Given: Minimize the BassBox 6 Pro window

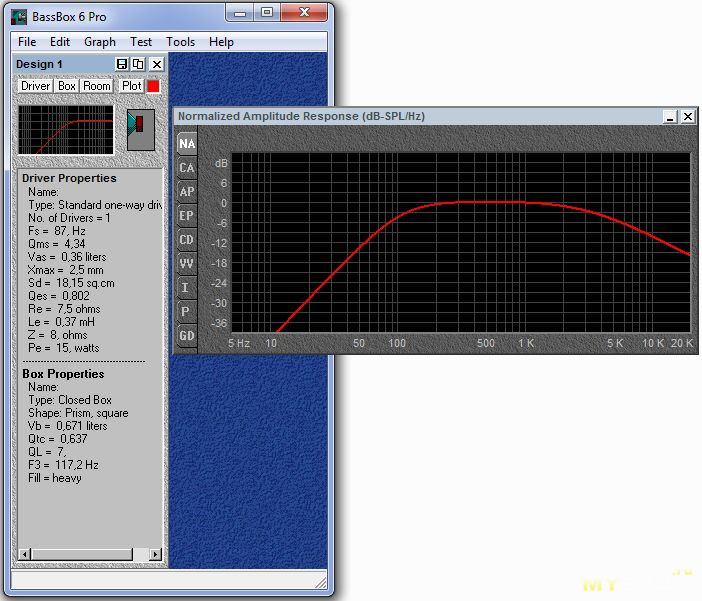Looking at the screenshot, I should [x=240, y=13].
